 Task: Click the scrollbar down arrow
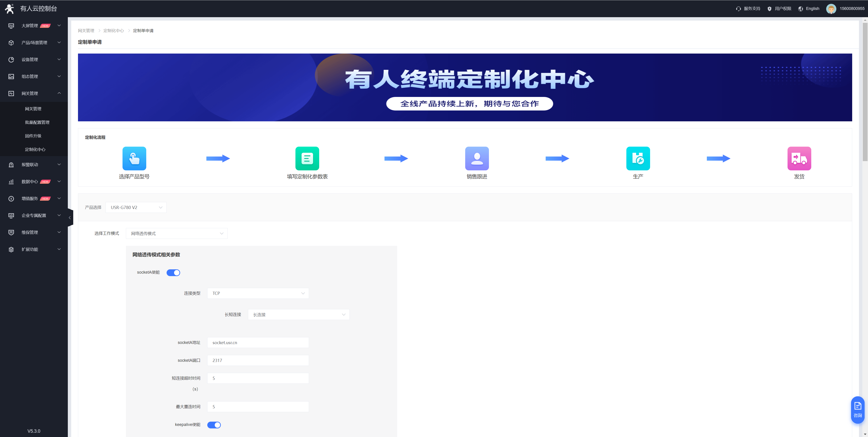click(865, 434)
